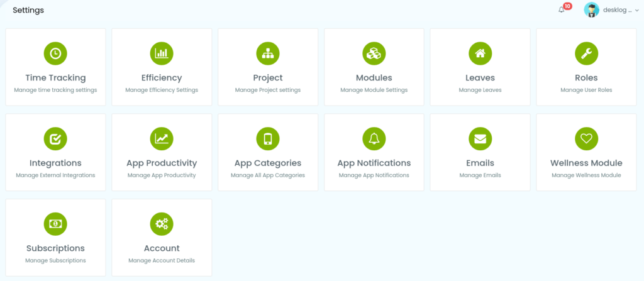Click the Integrations checkmark icon
The image size is (644, 281).
55,139
